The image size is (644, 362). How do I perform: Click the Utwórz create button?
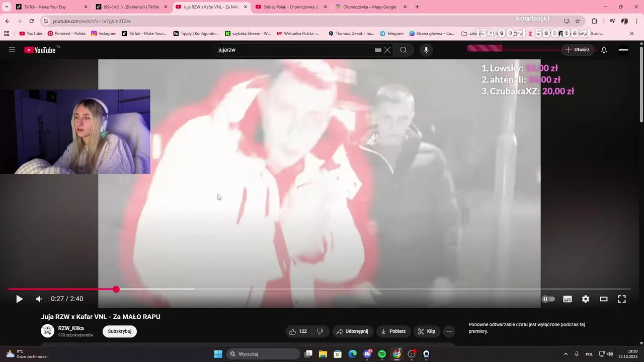[x=577, y=50]
